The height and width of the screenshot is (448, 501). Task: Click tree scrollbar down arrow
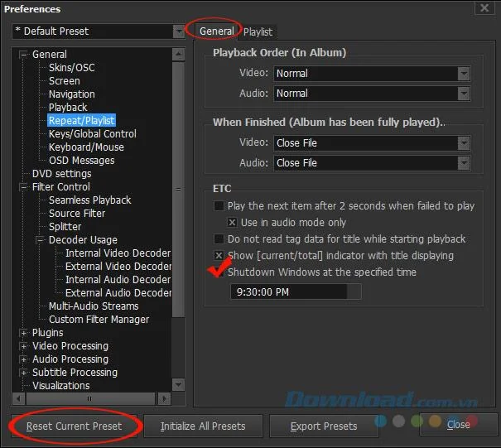178,384
